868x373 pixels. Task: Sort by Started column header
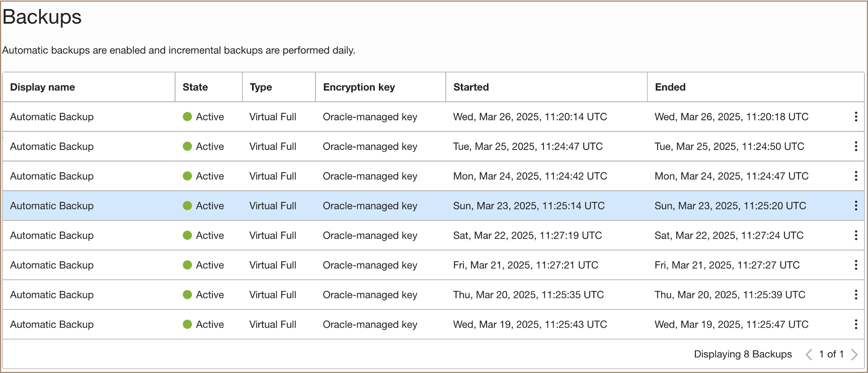[x=471, y=87]
